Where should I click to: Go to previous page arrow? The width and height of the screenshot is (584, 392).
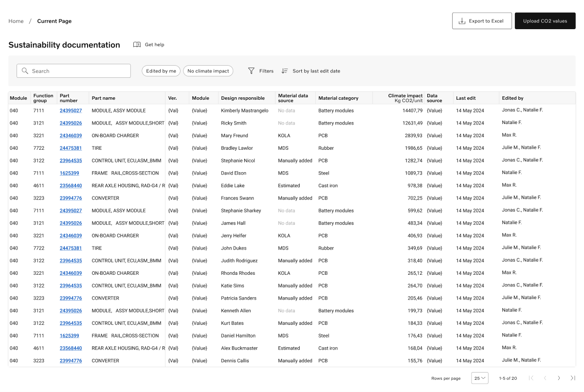pyautogui.click(x=545, y=378)
